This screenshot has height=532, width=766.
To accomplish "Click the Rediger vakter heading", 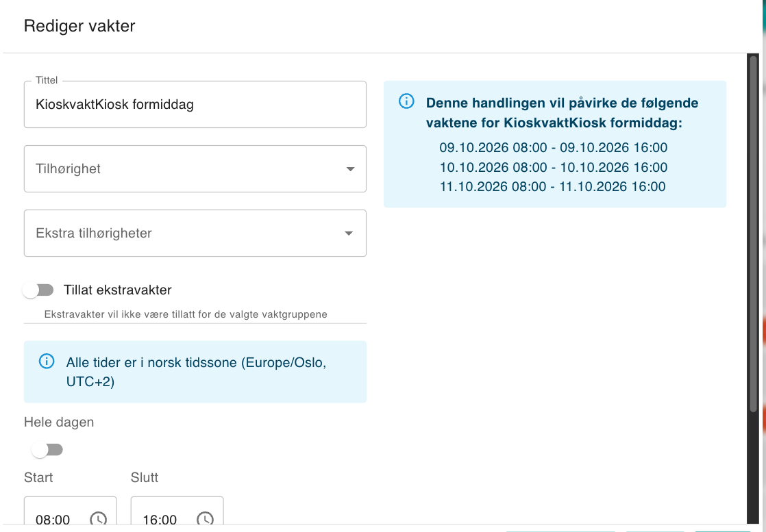I will pyautogui.click(x=79, y=26).
